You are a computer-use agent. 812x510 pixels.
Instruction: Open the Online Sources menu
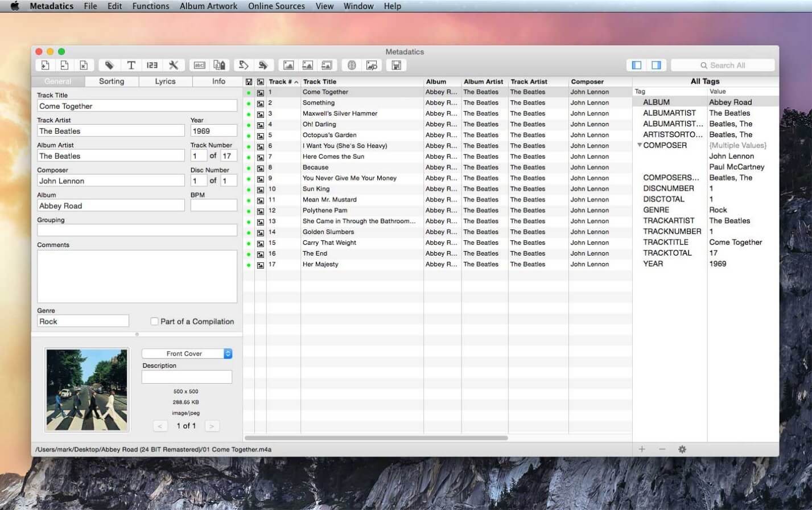coord(277,6)
